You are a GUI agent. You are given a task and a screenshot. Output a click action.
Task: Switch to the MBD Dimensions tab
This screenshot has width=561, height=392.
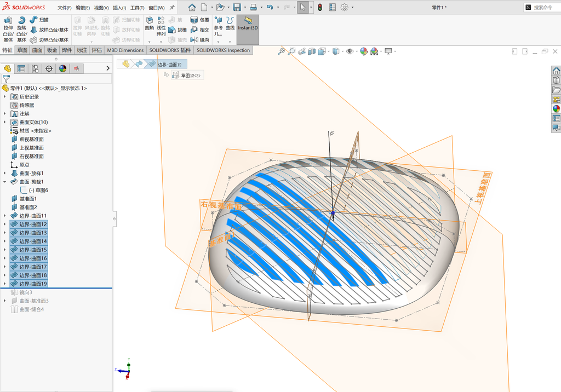125,50
